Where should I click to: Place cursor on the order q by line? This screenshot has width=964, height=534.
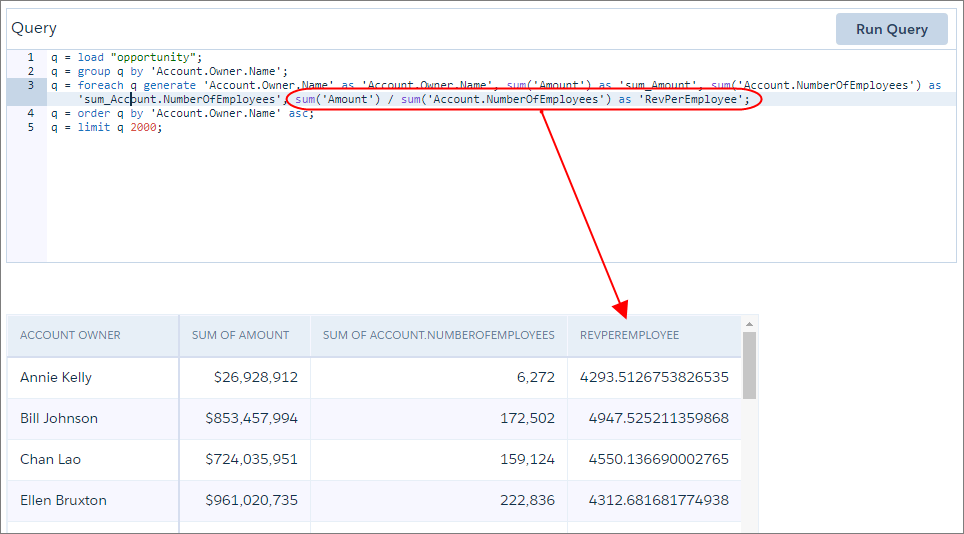pyautogui.click(x=182, y=114)
